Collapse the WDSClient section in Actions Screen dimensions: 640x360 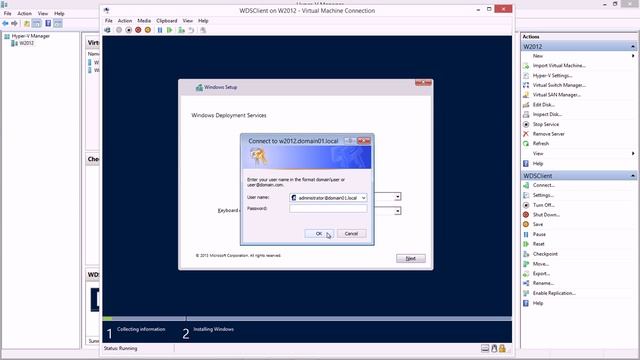click(x=633, y=176)
